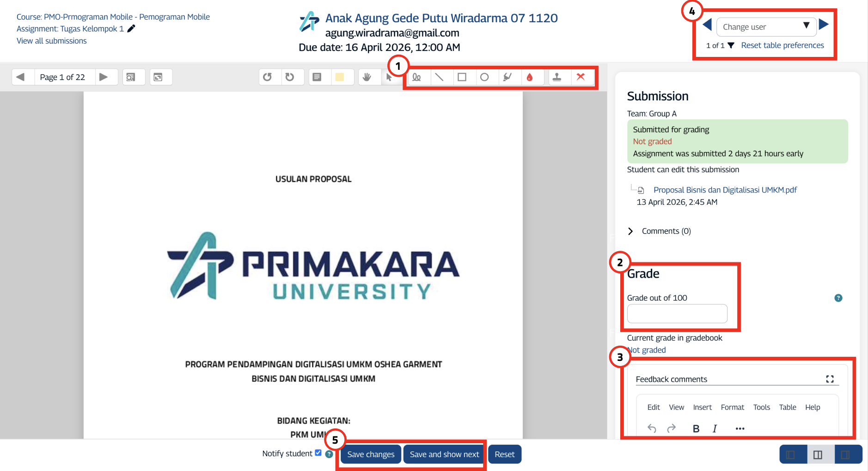Go to next user blue arrow

tap(824, 25)
